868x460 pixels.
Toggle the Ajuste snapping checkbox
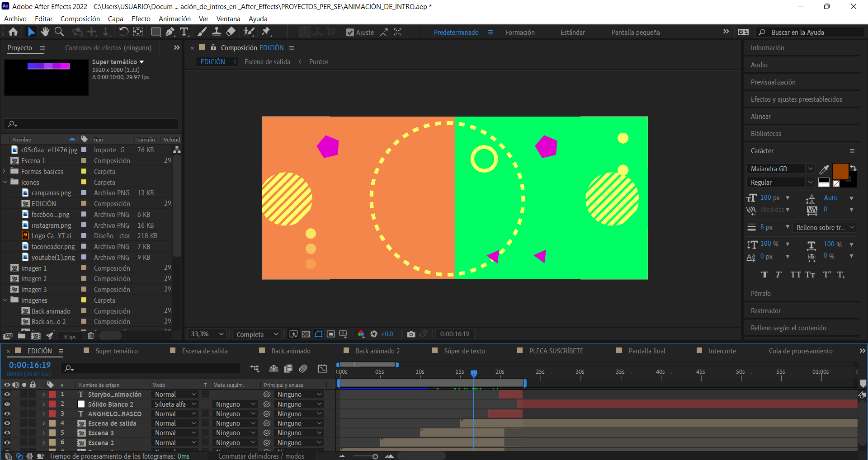(350, 33)
